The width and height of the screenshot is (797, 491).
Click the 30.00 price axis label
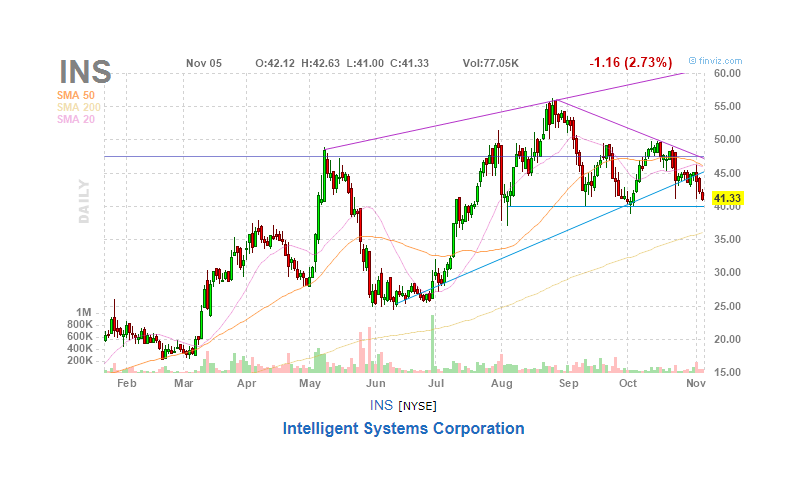click(727, 272)
